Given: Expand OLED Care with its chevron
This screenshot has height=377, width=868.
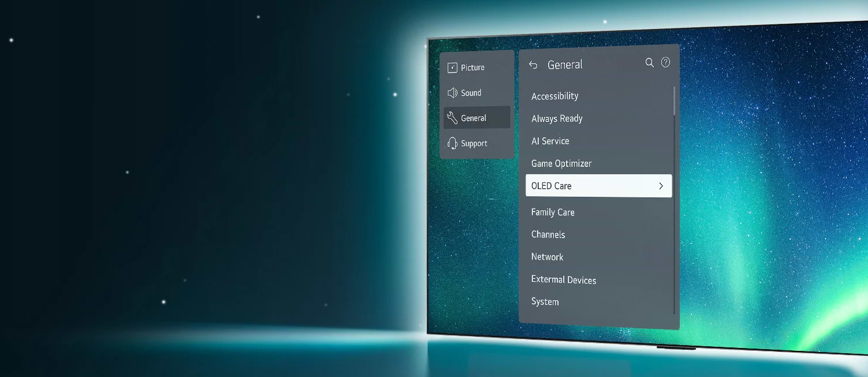Looking at the screenshot, I should click(x=661, y=186).
